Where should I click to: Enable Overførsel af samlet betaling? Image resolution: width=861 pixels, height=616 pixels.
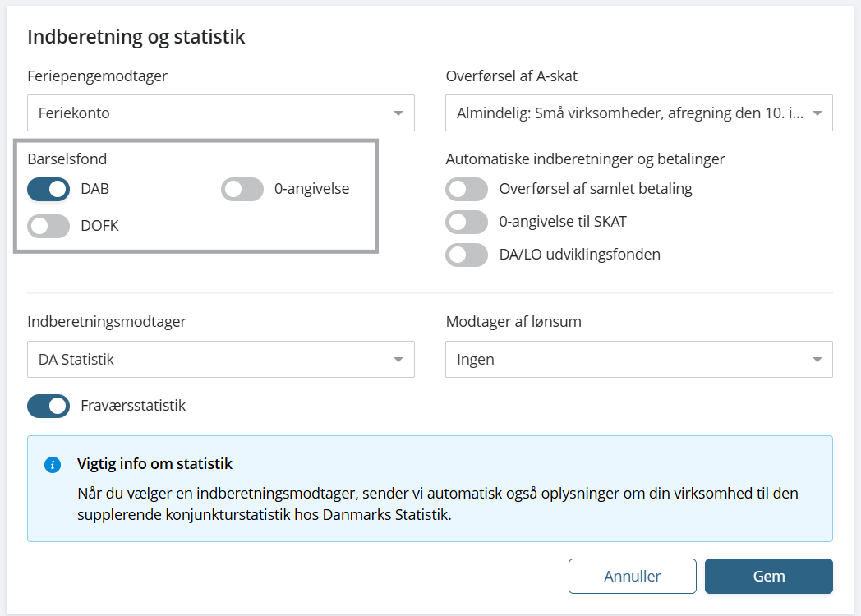[467, 189]
